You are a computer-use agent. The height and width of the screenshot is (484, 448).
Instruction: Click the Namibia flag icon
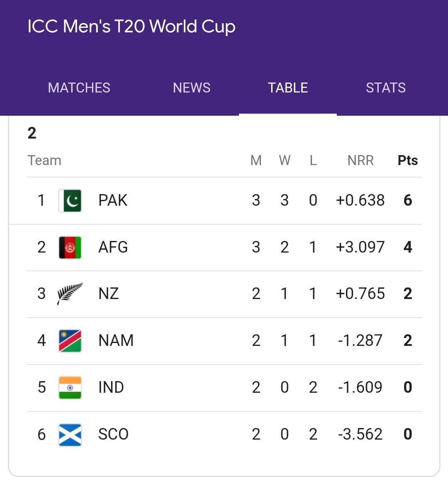coord(70,341)
